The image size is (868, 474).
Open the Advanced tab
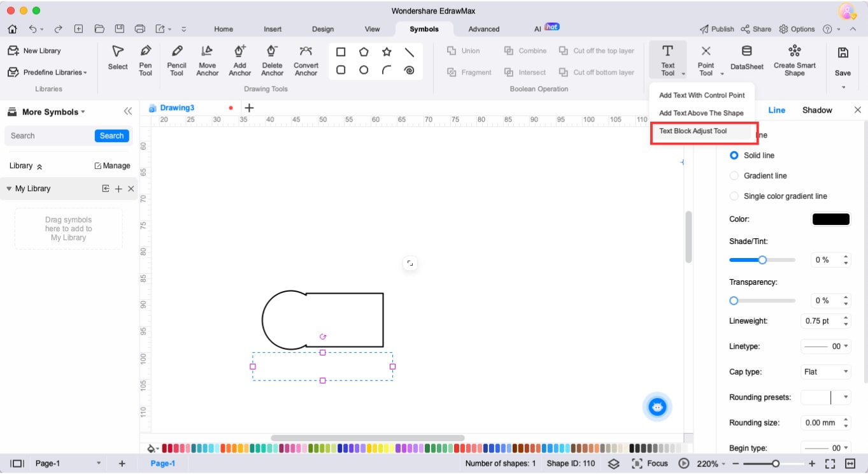484,29
